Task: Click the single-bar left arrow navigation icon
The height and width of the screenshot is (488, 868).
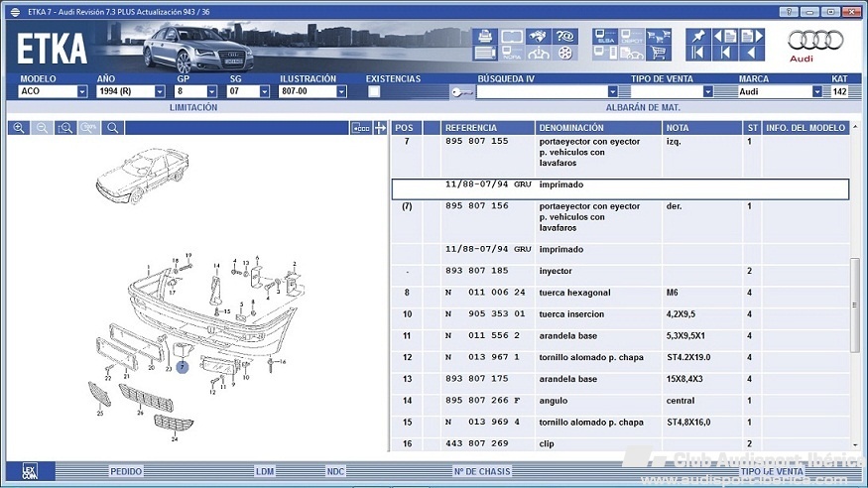Action: pyautogui.click(x=724, y=54)
